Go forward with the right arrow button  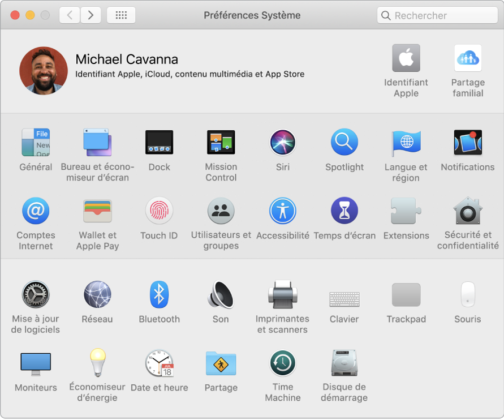[91, 15]
